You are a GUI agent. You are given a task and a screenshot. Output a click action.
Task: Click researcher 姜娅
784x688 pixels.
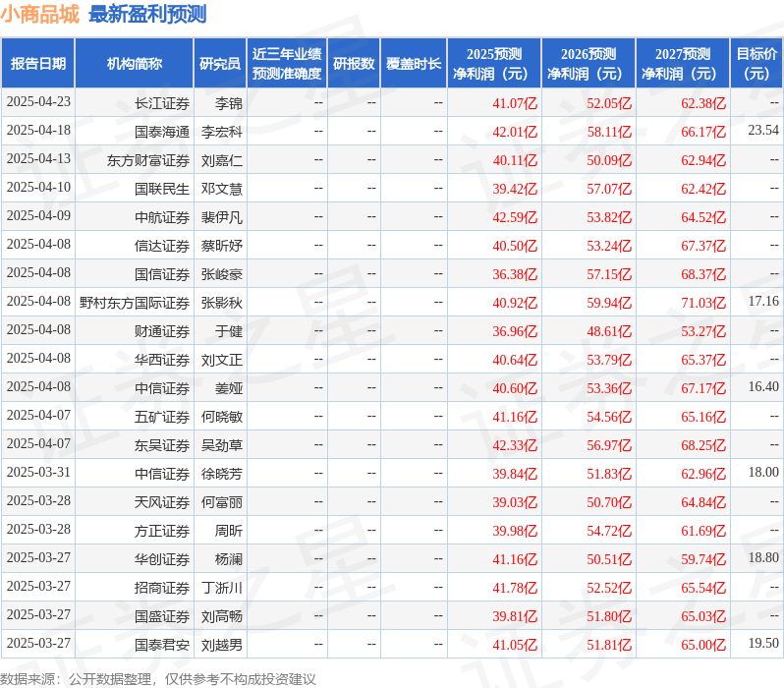coord(229,389)
